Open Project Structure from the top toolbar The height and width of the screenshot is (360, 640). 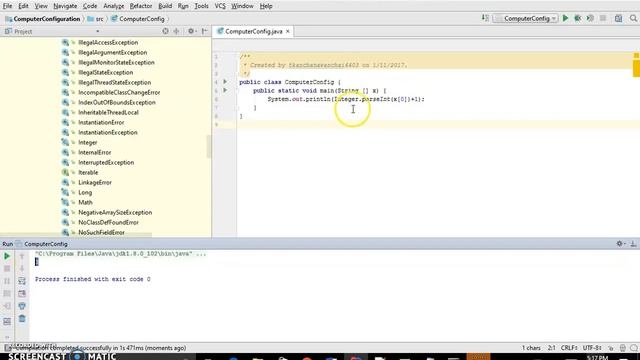[x=618, y=18]
